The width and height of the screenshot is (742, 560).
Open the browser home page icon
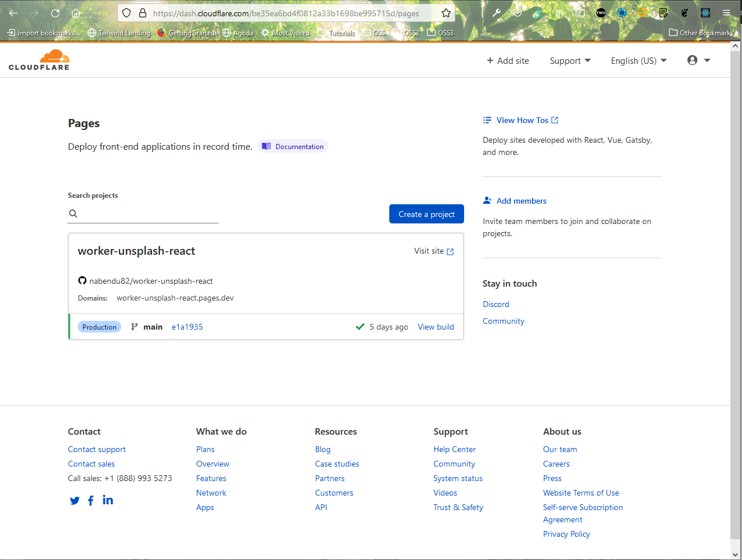coord(76,13)
